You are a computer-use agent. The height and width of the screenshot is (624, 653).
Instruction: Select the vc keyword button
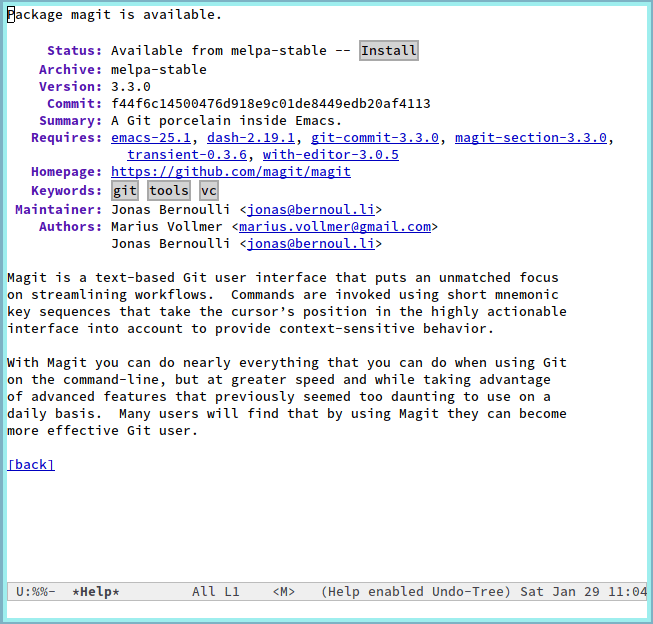209,191
